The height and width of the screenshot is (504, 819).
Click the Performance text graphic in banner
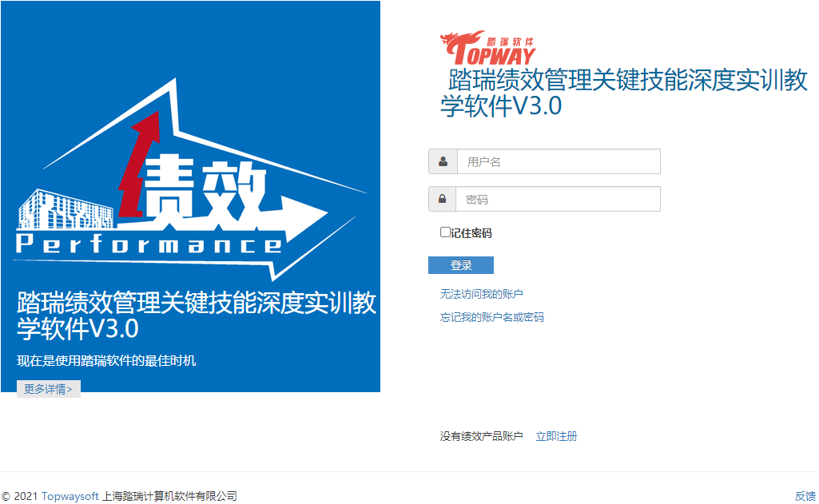tap(149, 244)
